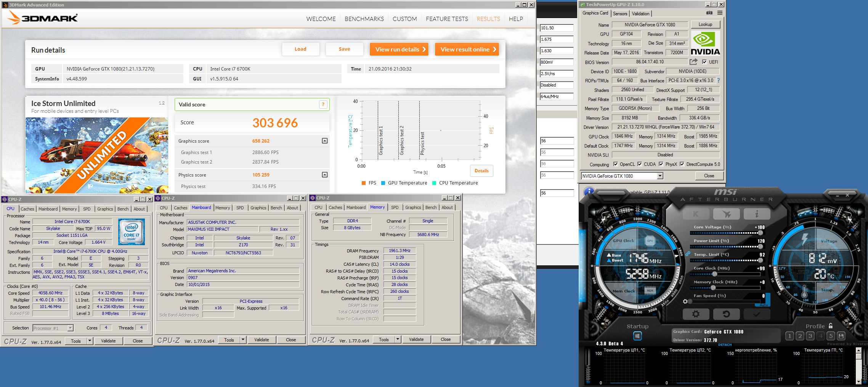The height and width of the screenshot is (387, 868).
Task: Select Afterburner profile slot 2
Action: point(800,336)
